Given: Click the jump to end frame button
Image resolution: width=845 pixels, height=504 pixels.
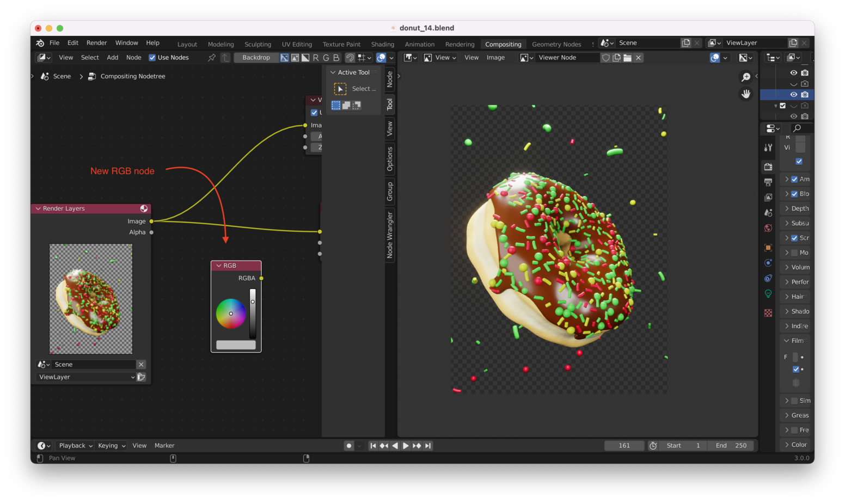Looking at the screenshot, I should pyautogui.click(x=428, y=446).
